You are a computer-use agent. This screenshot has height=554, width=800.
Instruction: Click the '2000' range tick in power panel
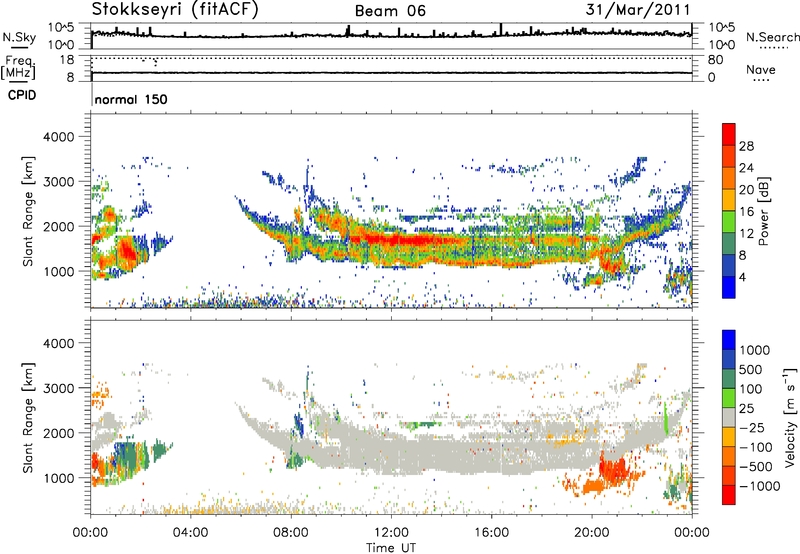pyautogui.click(x=58, y=226)
